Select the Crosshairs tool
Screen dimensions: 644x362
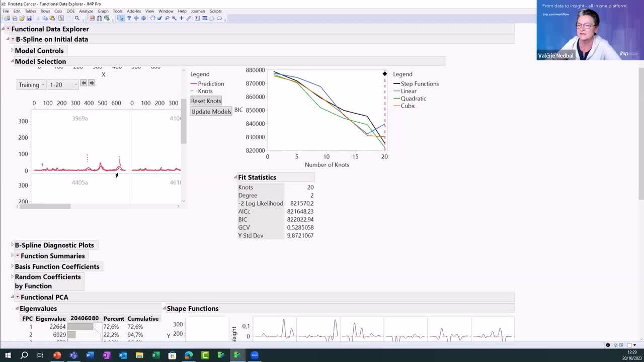click(182, 18)
